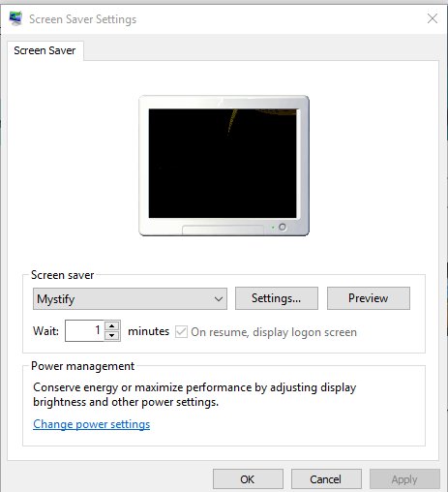Click the Preview button
448x492 pixels.
[x=369, y=298]
